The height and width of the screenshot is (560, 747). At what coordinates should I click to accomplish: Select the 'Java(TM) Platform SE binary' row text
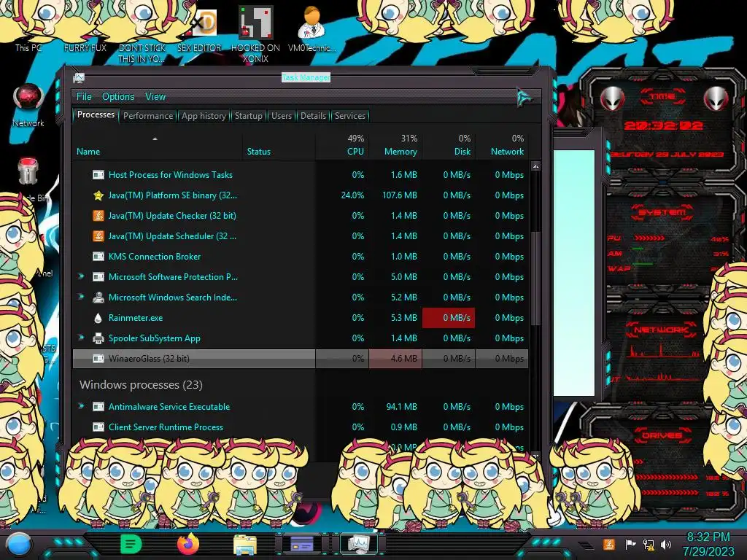pyautogui.click(x=172, y=195)
